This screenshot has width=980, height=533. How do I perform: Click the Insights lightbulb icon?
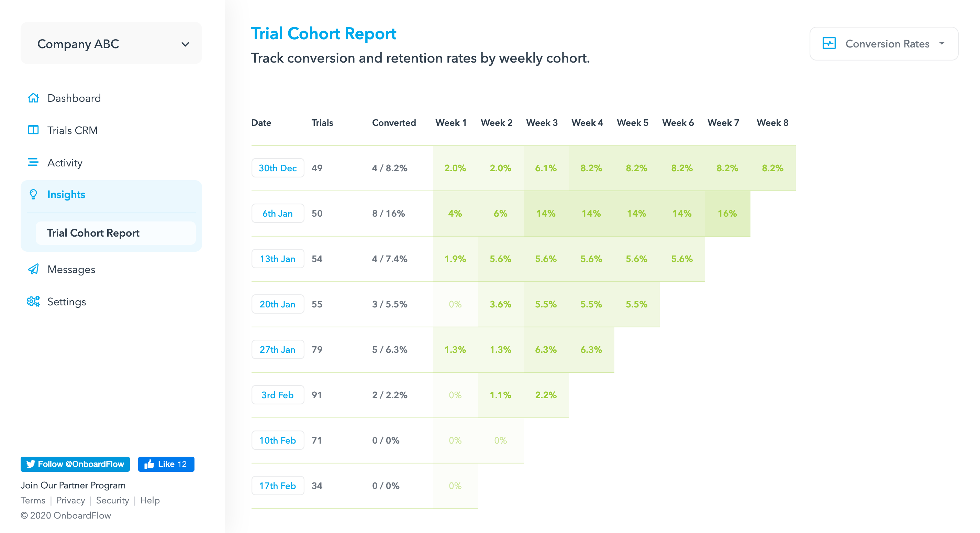33,195
